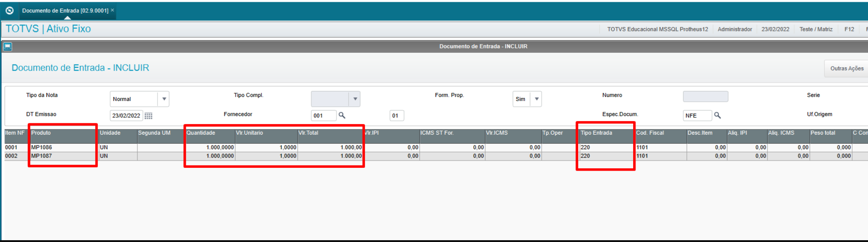Open Espec.Docum. lookup magnifier icon
Image resolution: width=868 pixels, height=242 pixels.
[717, 116]
